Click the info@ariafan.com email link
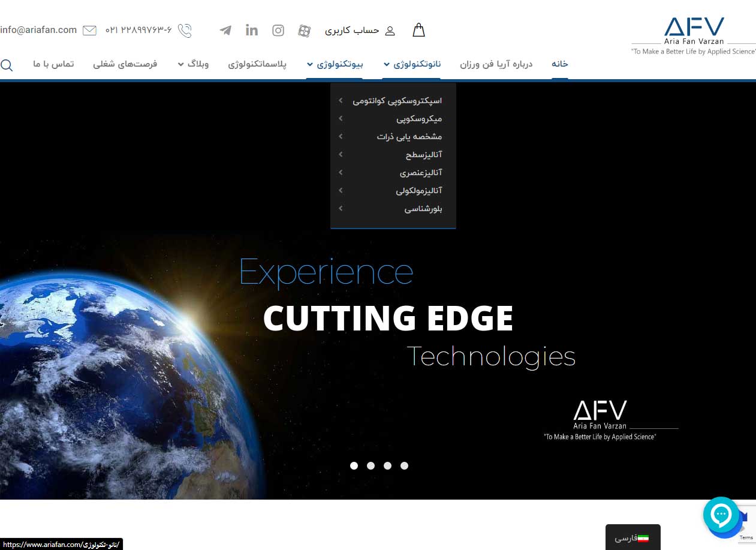Image resolution: width=756 pixels, height=550 pixels. click(x=38, y=30)
